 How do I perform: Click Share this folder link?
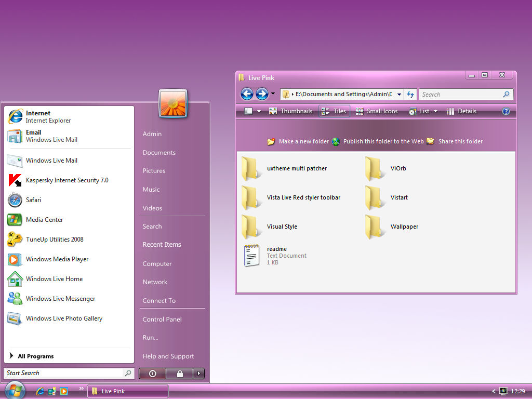pos(460,141)
